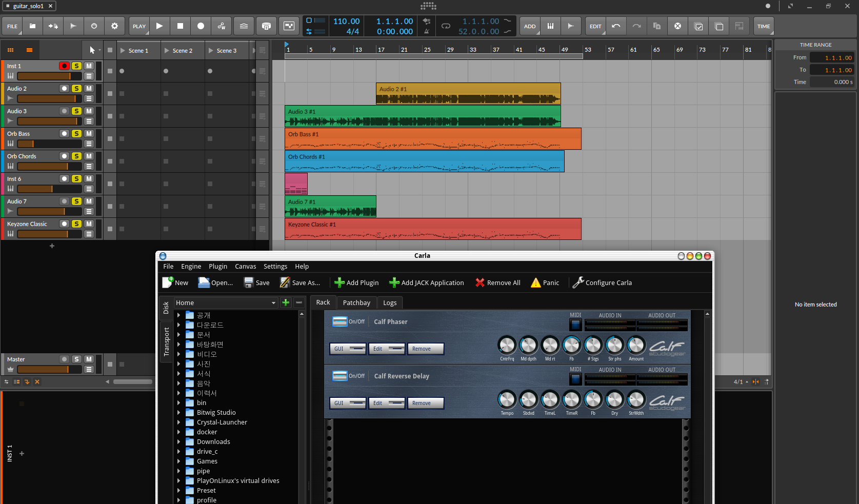Viewport: 859px width, 504px height.
Task: Toggle Calf Phaser On/Off switch
Action: (x=340, y=321)
